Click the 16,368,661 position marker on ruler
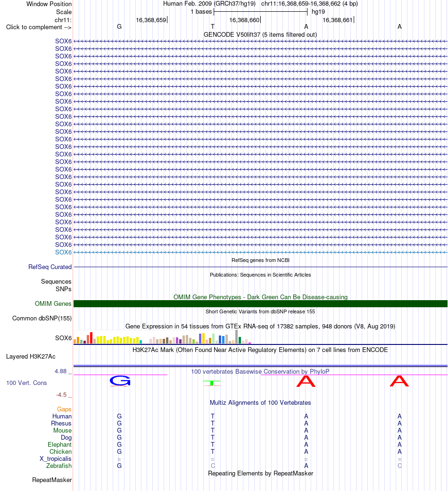 [x=338, y=20]
